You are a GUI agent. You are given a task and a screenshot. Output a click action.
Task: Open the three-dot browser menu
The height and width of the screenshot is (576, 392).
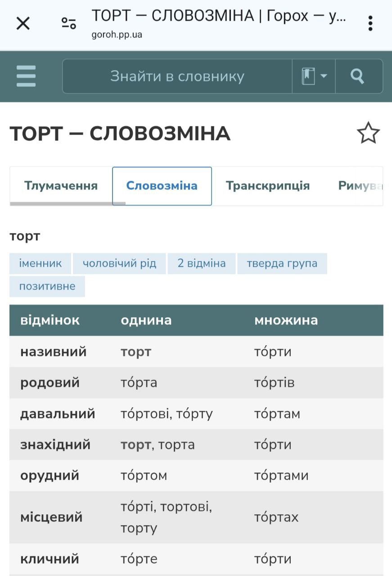point(370,23)
